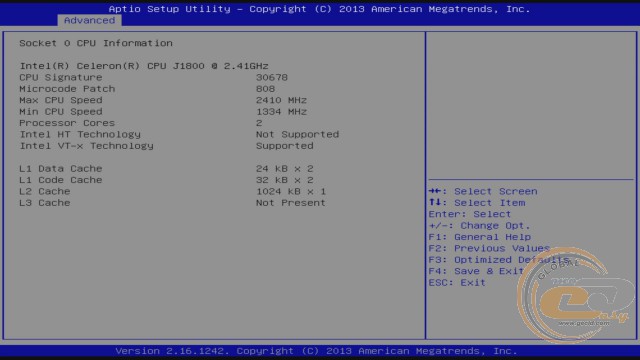The width and height of the screenshot is (640, 360).
Task: Select the L1 Code Cache label
Action: click(61, 180)
